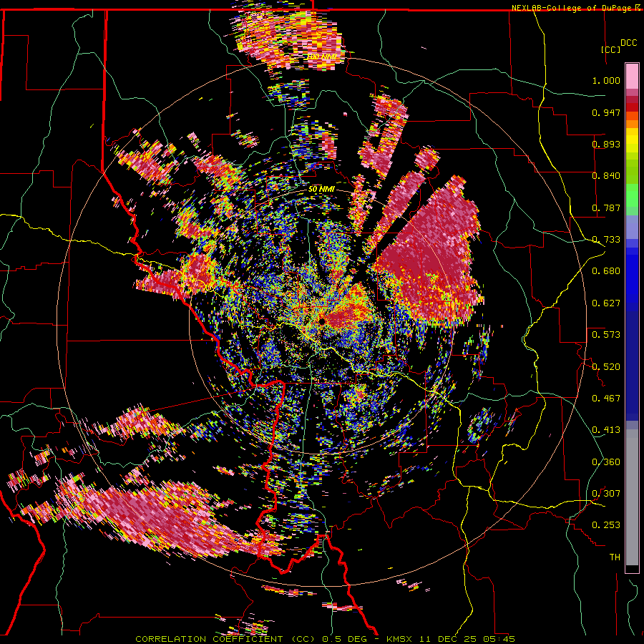The image size is (644, 644).
Task: Select the 0.573 legend value
Action: (606, 335)
